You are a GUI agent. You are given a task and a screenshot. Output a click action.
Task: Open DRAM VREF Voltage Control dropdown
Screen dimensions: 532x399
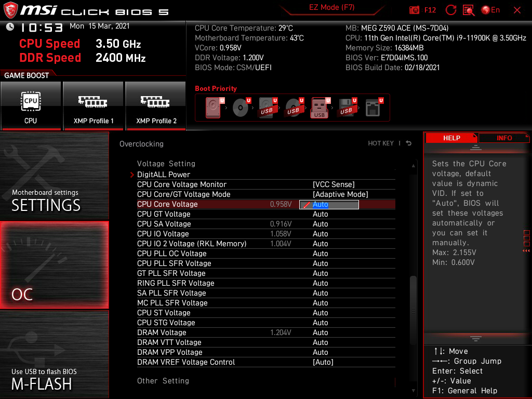tap(323, 362)
